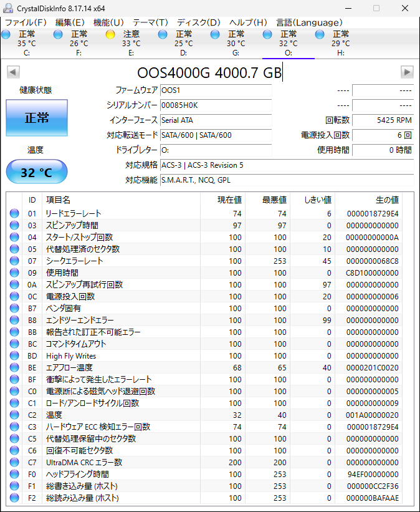Viewport: 420px width, 512px height.
Task: Click the power-on hours field 0 時間
Action: point(383,150)
